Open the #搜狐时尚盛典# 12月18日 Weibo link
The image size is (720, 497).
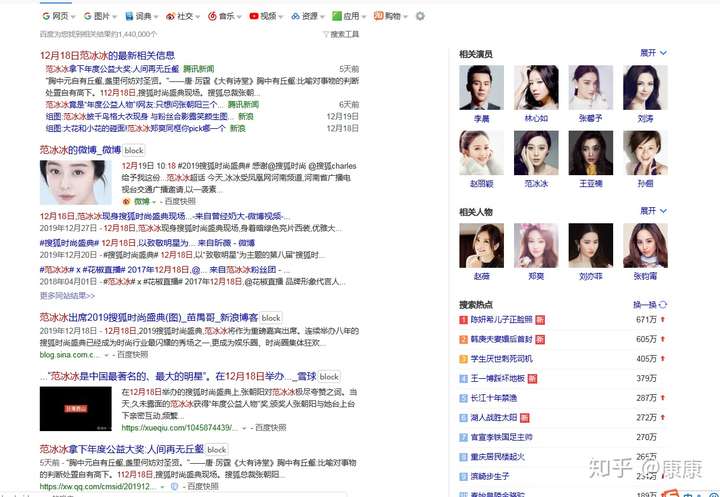(147, 243)
